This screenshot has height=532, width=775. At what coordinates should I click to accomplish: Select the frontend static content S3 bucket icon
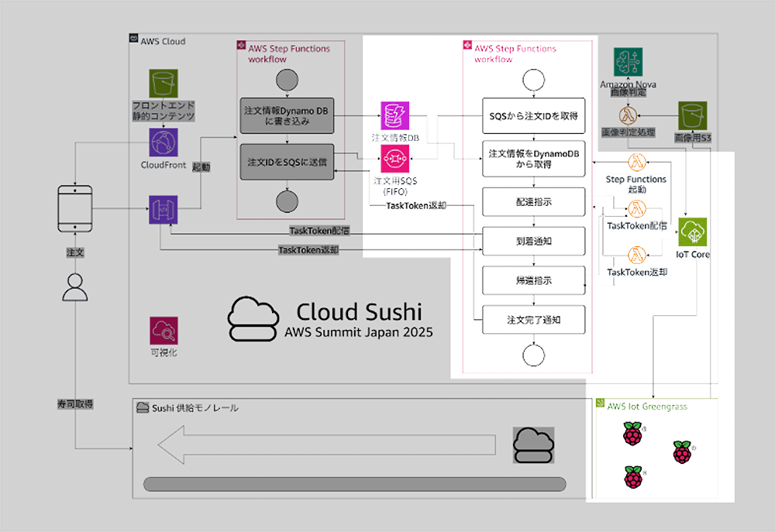164,84
